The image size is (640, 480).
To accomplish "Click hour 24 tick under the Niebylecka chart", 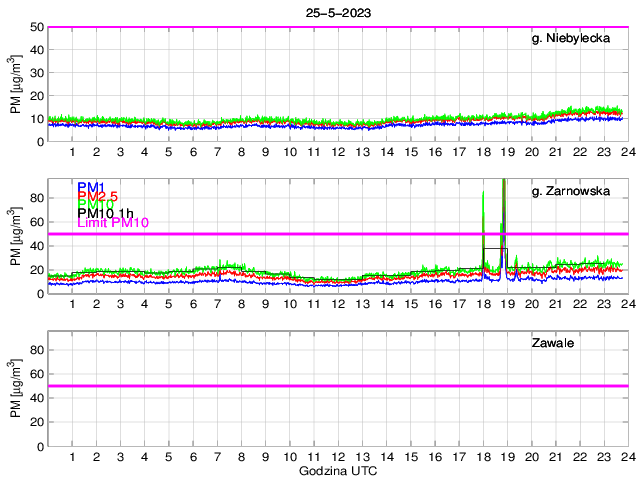I will click(x=626, y=152).
